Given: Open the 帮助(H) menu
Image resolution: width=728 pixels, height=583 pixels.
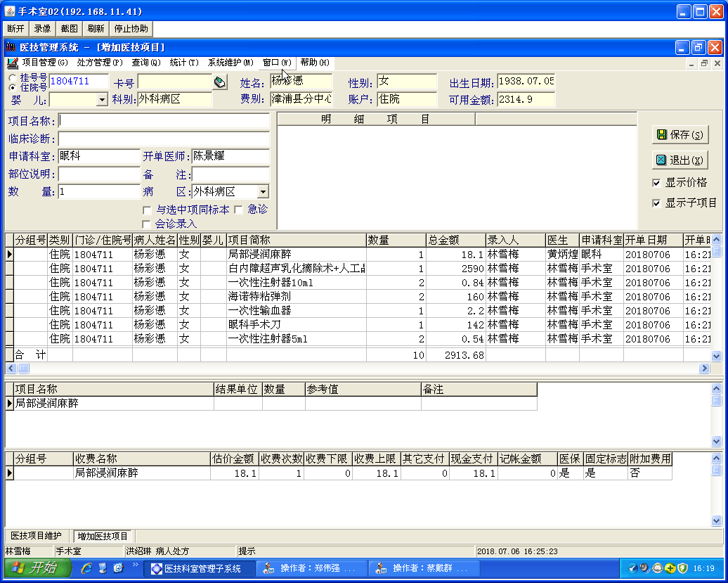Looking at the screenshot, I should pos(315,63).
